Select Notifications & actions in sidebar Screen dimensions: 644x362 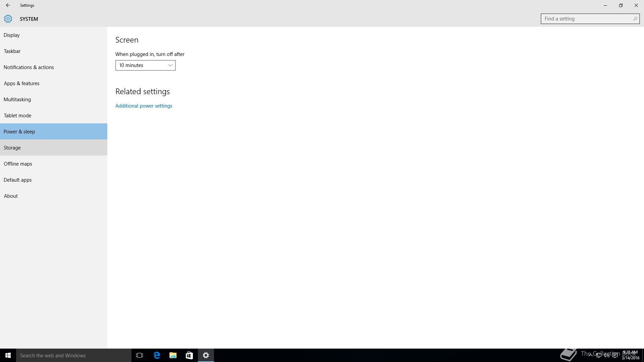point(29,67)
